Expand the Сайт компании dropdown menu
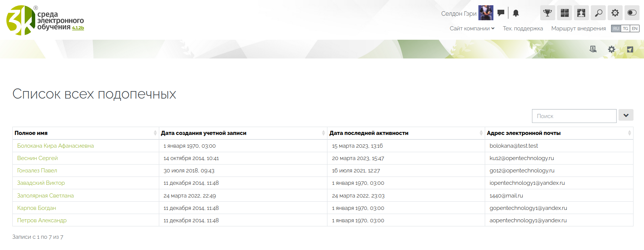The height and width of the screenshot is (250, 644). point(472,28)
